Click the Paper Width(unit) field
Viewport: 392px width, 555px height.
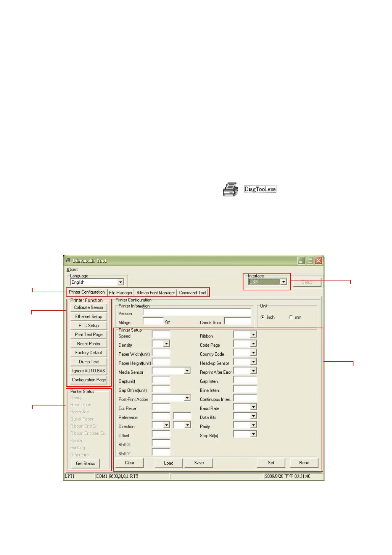[161, 353]
